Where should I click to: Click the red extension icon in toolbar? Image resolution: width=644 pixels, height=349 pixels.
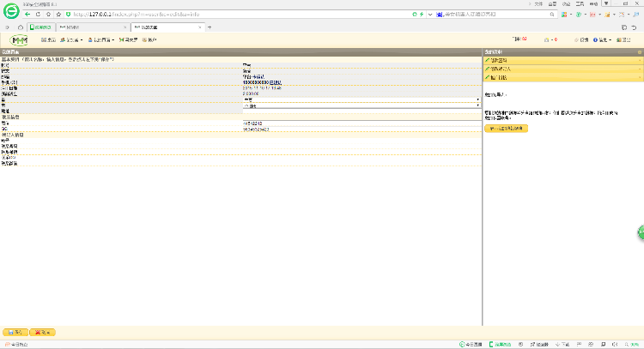tap(592, 15)
